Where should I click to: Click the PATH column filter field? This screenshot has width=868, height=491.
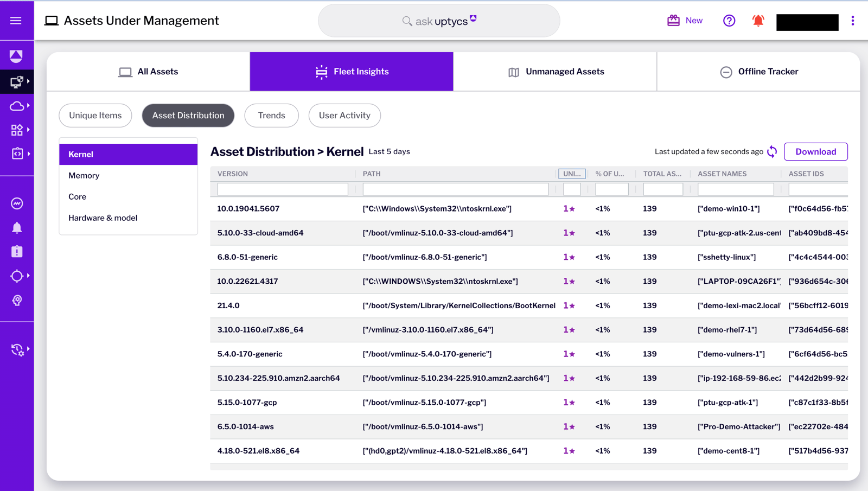pyautogui.click(x=456, y=189)
